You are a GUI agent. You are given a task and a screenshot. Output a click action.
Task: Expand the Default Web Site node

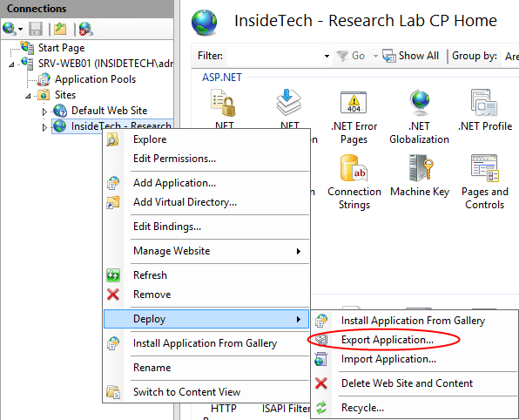click(x=44, y=112)
